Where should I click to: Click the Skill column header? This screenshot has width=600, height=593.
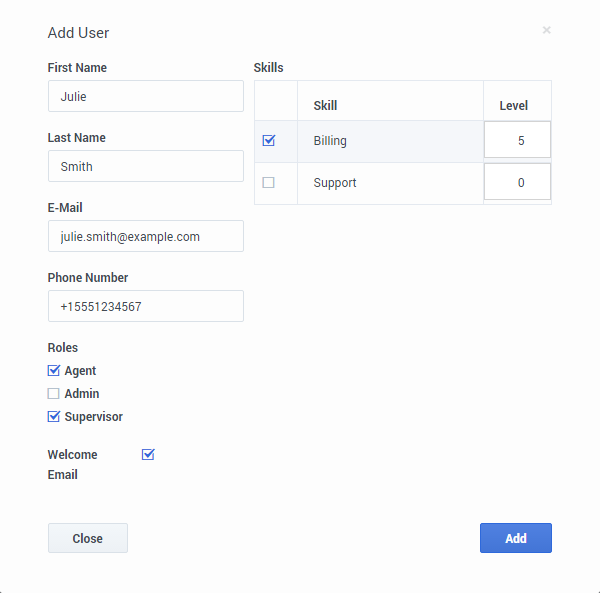pyautogui.click(x=325, y=106)
